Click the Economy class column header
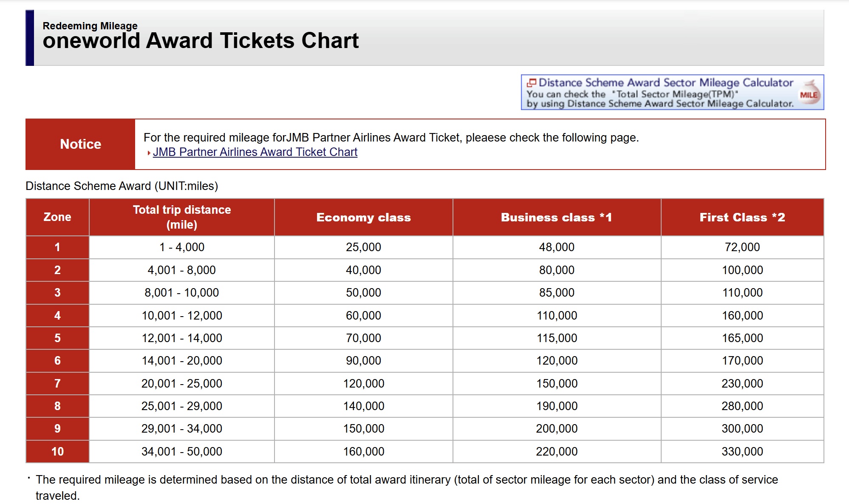849x504 pixels. coord(364,217)
